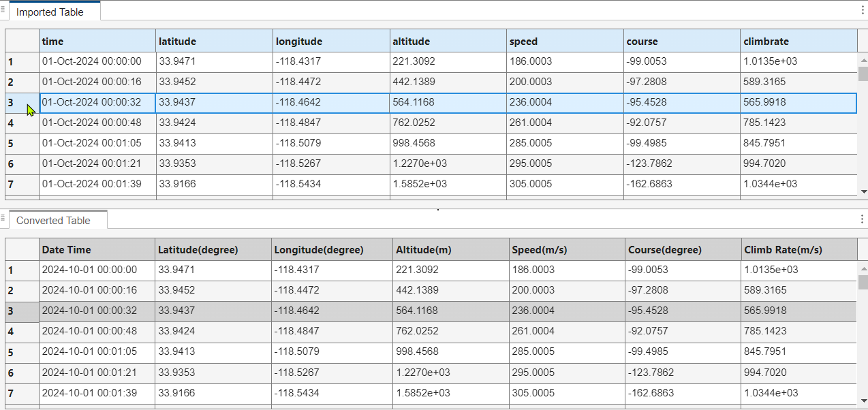Click cell 01-Oct-2024 00:01:39
Image resolution: width=868 pixels, height=410 pixels.
tap(97, 185)
